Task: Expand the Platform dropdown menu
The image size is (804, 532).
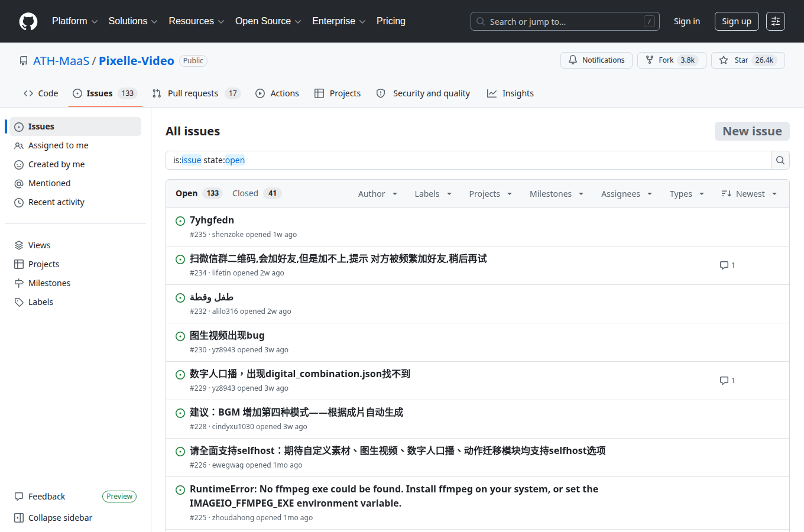Action: coord(74,21)
